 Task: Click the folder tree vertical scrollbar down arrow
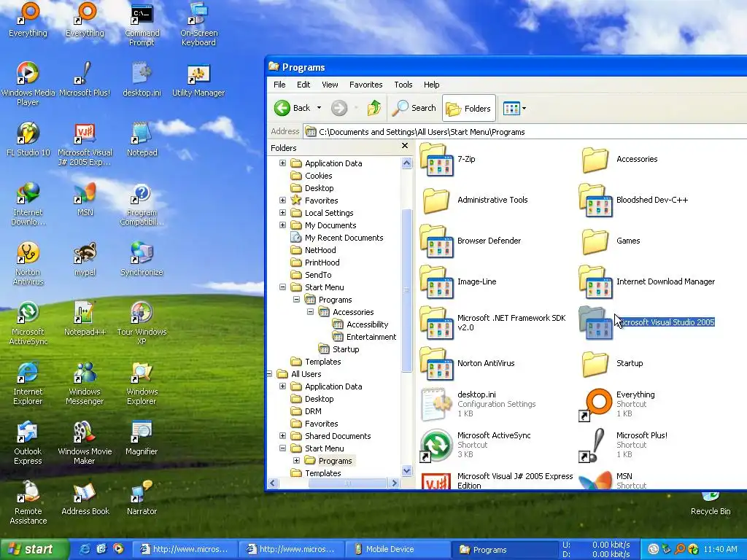coord(407,471)
